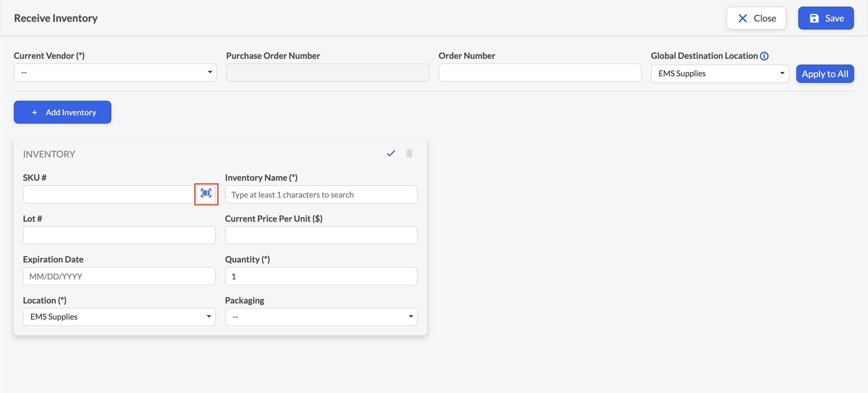Delete inventory card using trash icon
The width and height of the screenshot is (868, 393).
[x=409, y=153]
